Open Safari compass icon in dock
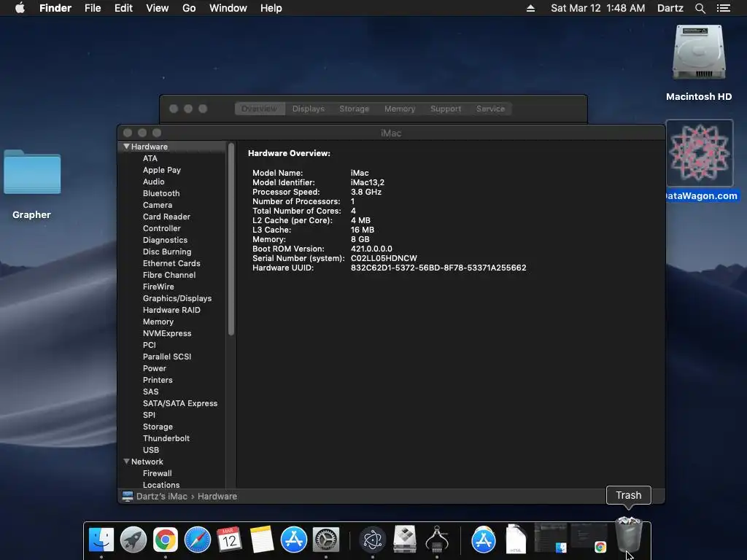Screen dimensions: 747x560 [197, 540]
